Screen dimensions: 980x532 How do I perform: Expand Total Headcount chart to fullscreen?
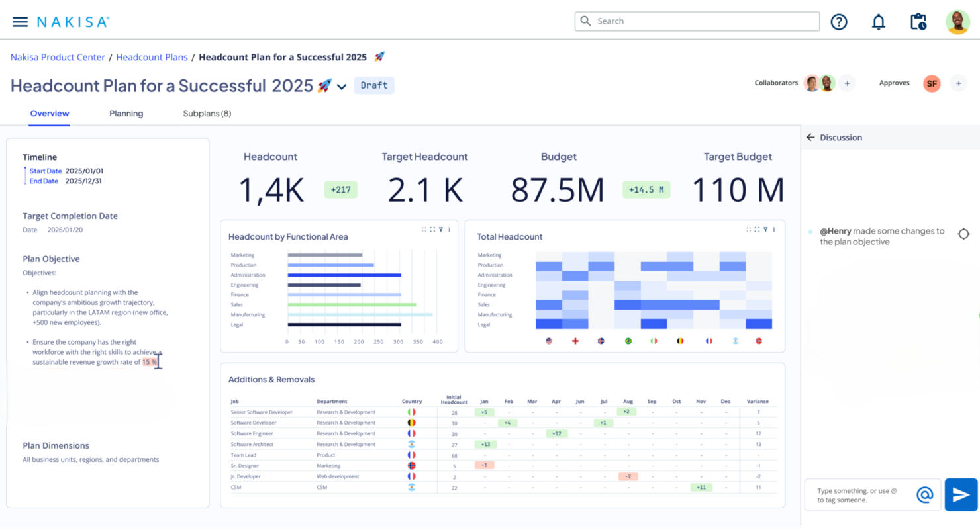pos(757,230)
